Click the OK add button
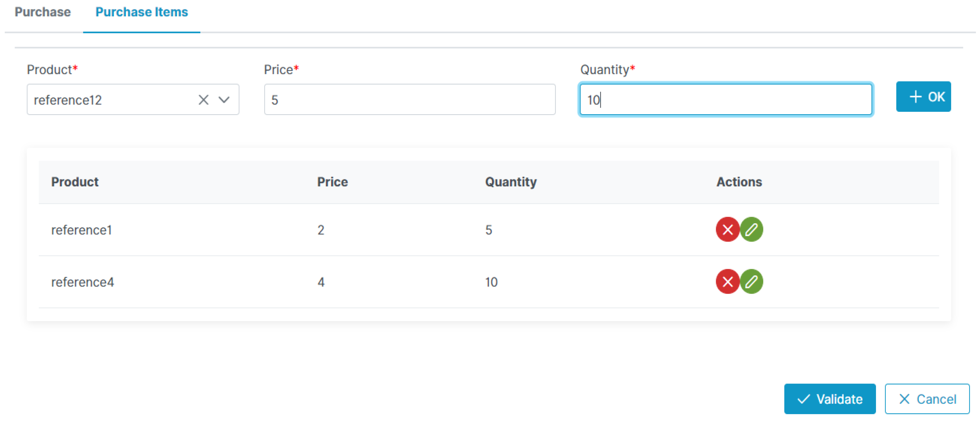This screenshot has height=421, width=980. 923,97
